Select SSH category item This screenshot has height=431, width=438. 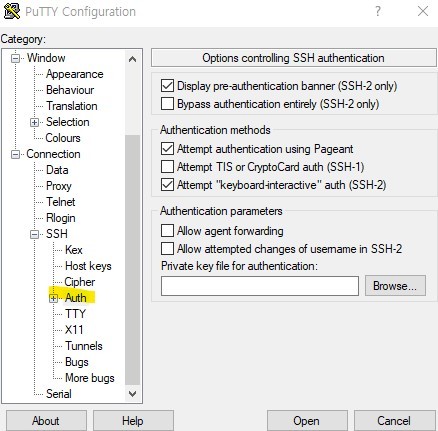(x=57, y=234)
